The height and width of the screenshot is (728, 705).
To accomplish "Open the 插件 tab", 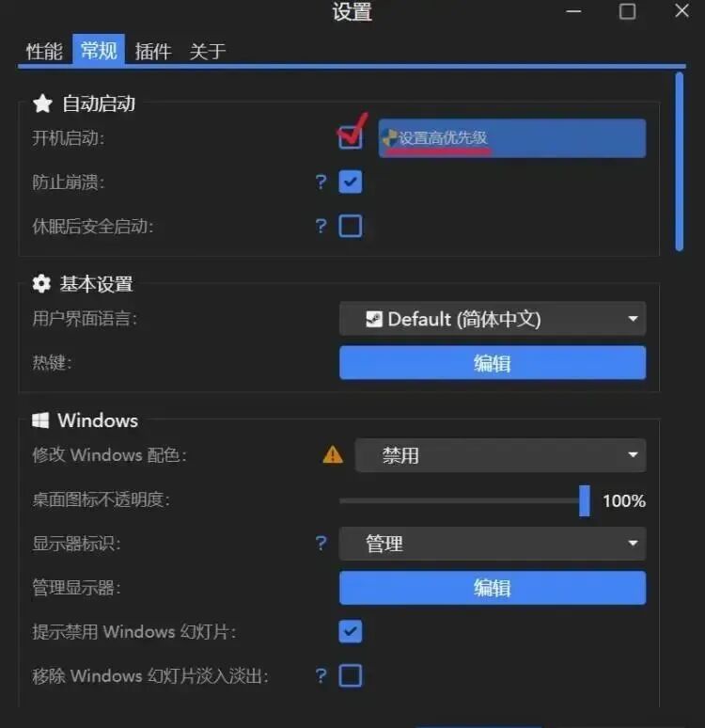I will 152,51.
